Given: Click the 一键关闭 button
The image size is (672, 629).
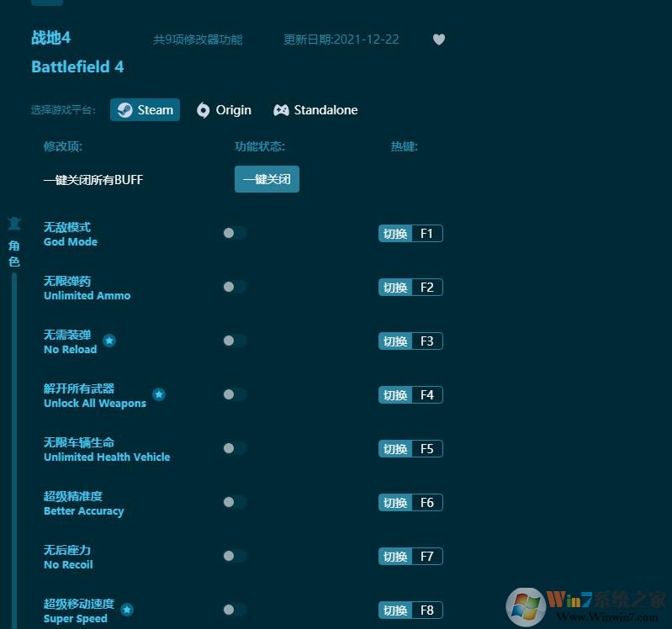Looking at the screenshot, I should pyautogui.click(x=267, y=179).
